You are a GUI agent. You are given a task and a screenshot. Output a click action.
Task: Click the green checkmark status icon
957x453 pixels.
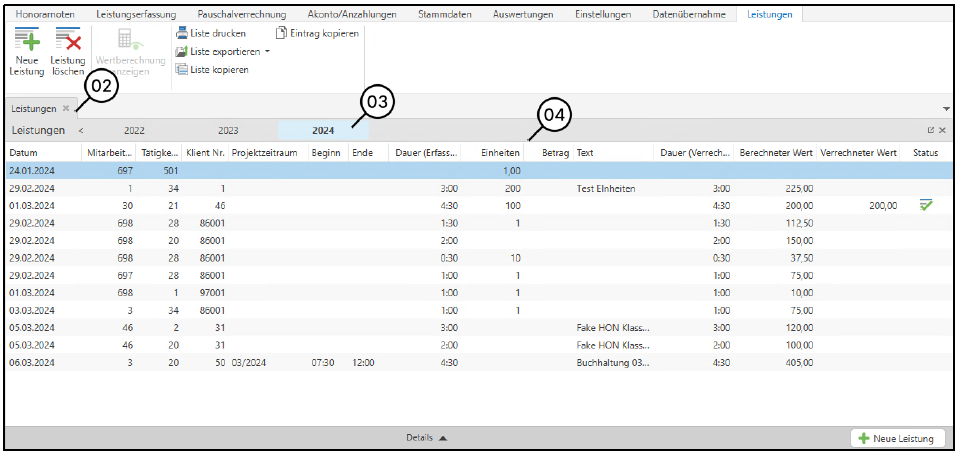926,204
